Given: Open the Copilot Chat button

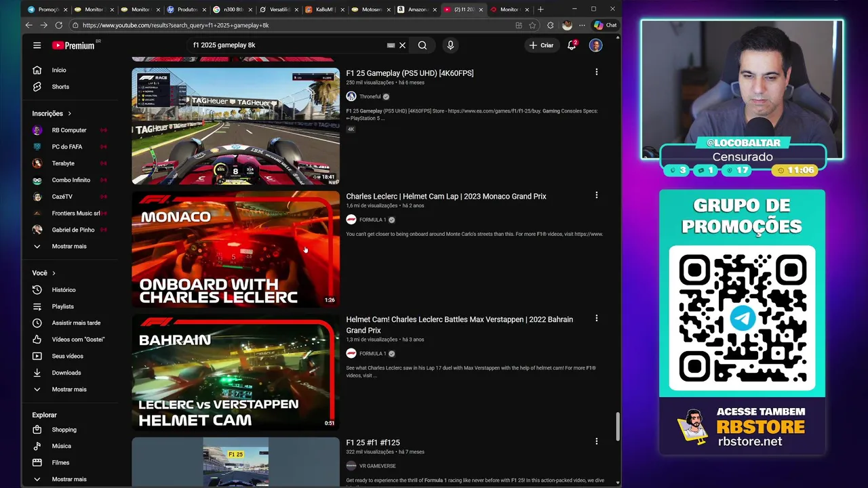Looking at the screenshot, I should pos(605,25).
